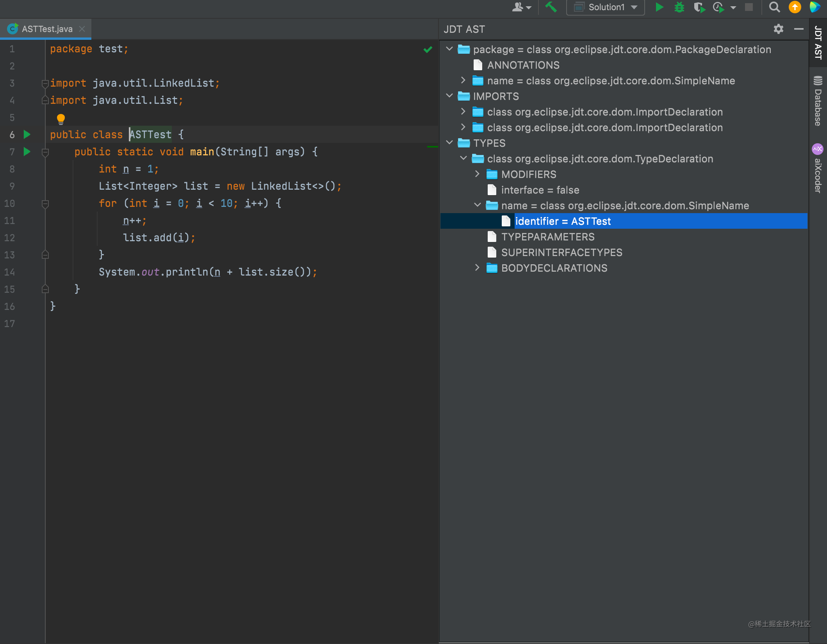
Task: Toggle fold marker on import LinkedList line
Action: point(45,83)
